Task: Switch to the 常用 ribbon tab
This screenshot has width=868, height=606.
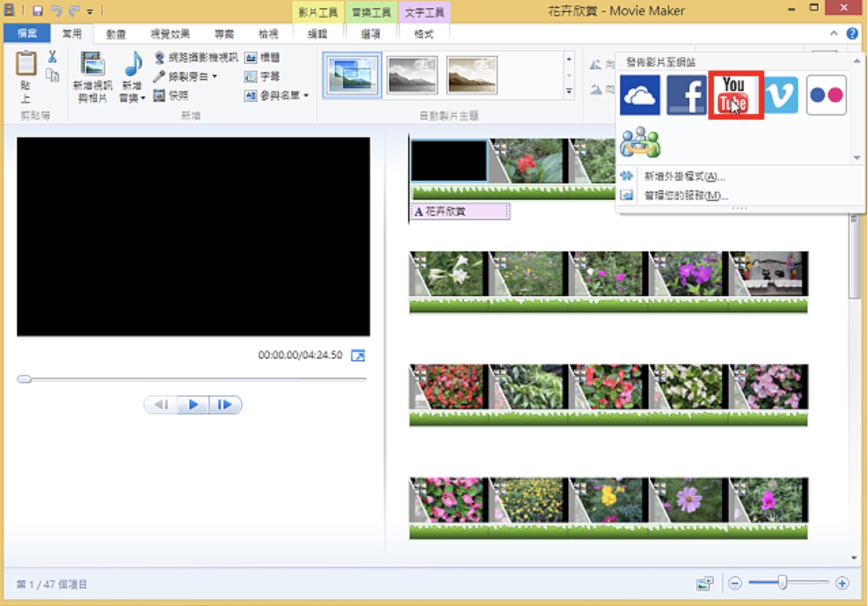Action: pyautogui.click(x=71, y=33)
